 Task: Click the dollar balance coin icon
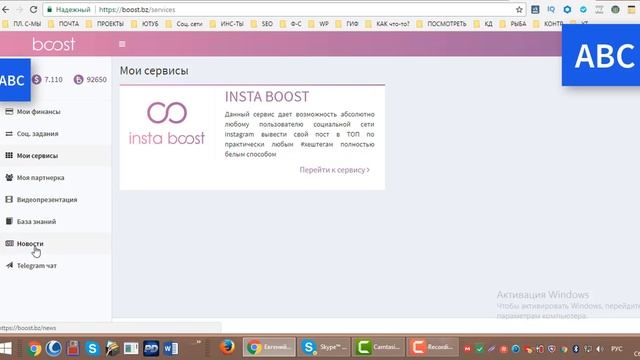[x=37, y=80]
